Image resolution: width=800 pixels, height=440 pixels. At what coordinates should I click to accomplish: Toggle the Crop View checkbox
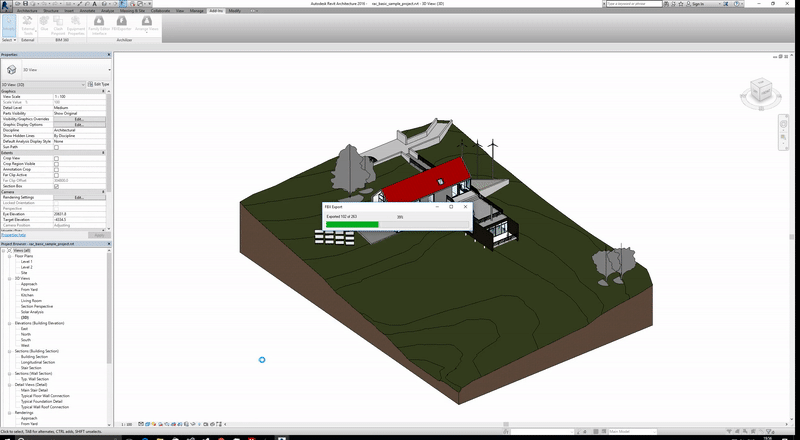(x=56, y=158)
